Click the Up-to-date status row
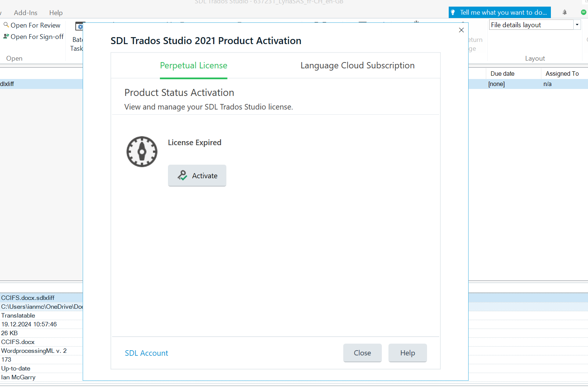 coord(41,368)
